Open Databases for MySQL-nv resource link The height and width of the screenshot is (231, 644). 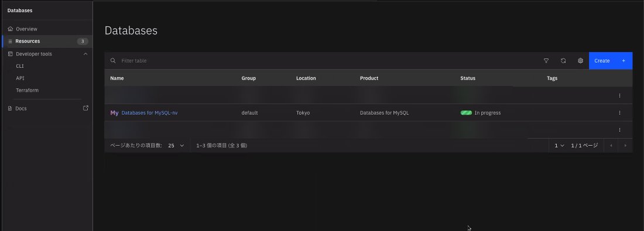pyautogui.click(x=149, y=113)
